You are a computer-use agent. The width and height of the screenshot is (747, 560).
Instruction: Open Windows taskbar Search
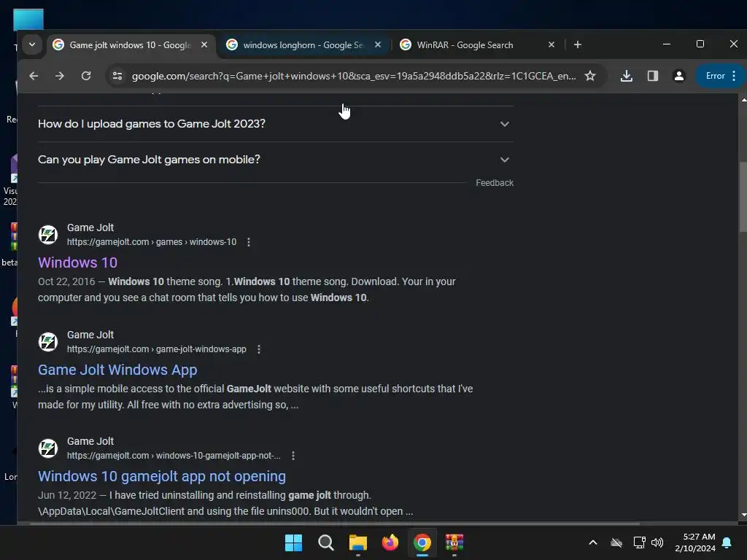[326, 542]
